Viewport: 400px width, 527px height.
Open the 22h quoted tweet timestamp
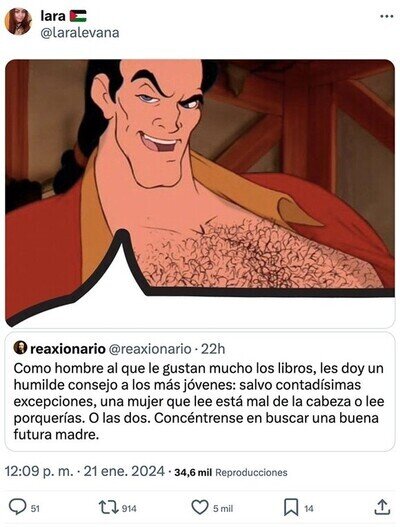click(x=213, y=349)
